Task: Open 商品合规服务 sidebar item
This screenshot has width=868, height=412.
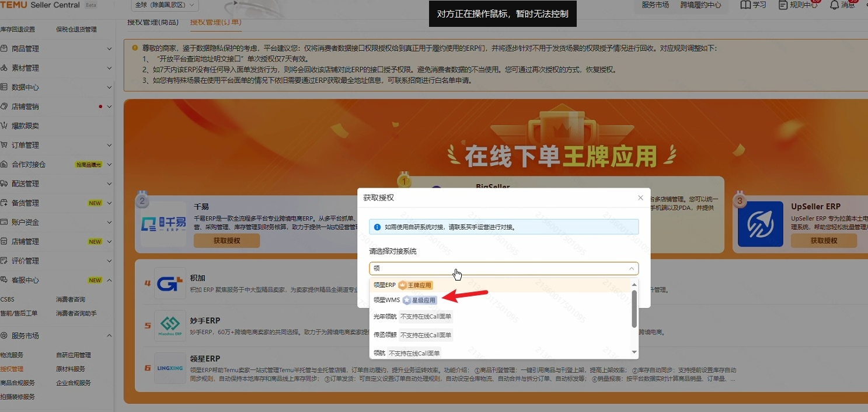Action: point(18,383)
